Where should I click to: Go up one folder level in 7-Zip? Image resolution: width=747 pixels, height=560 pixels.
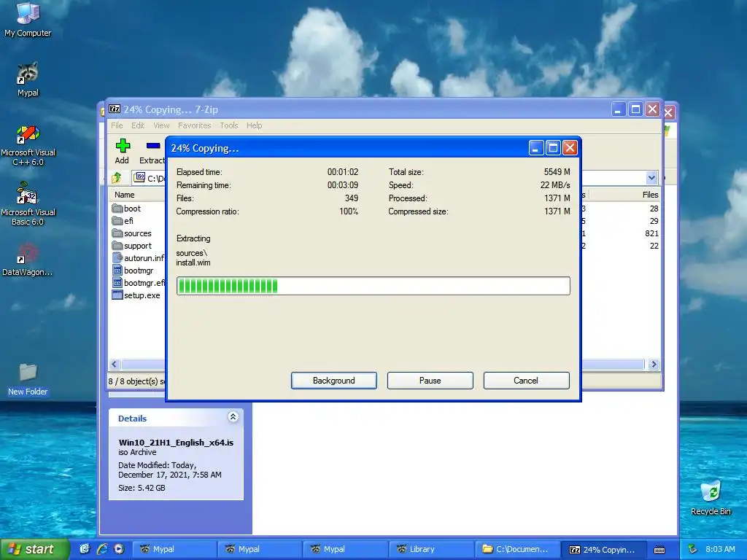click(117, 178)
